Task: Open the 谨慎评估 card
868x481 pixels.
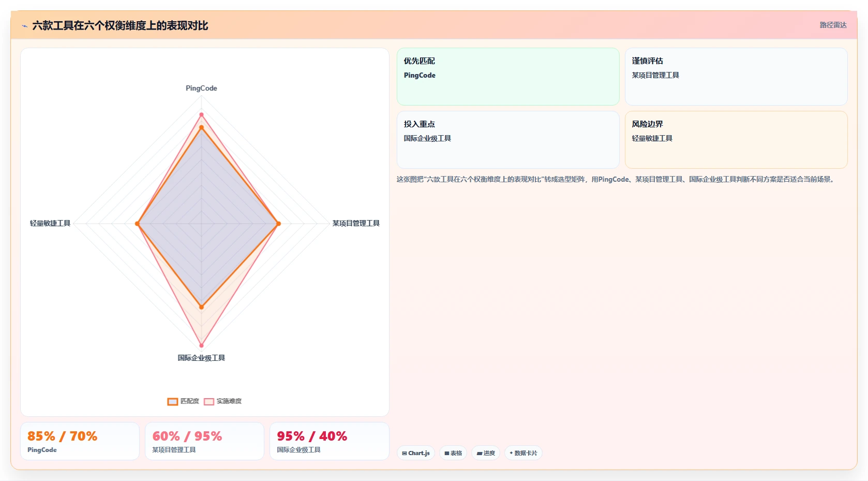Action: coord(736,77)
